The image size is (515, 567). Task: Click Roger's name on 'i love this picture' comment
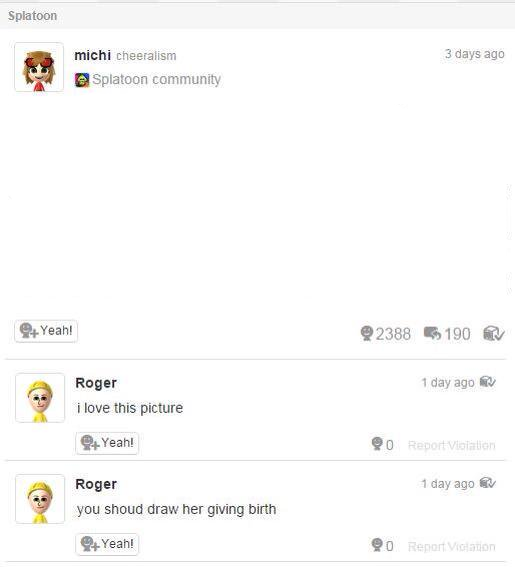point(96,383)
